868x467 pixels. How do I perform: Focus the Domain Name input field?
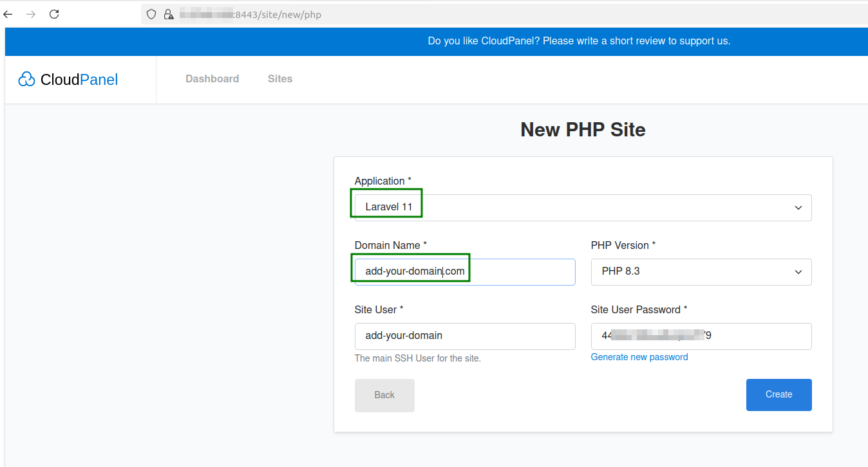(x=465, y=272)
